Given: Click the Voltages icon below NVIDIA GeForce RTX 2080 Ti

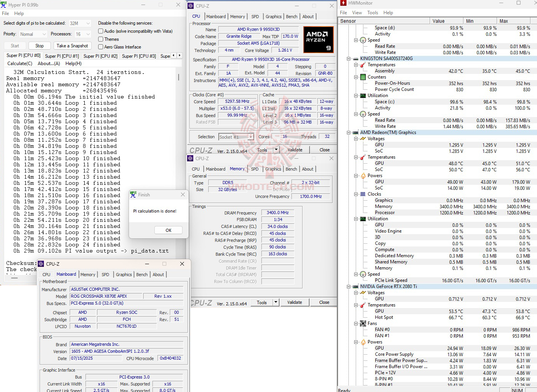Looking at the screenshot, I should click(362, 293).
